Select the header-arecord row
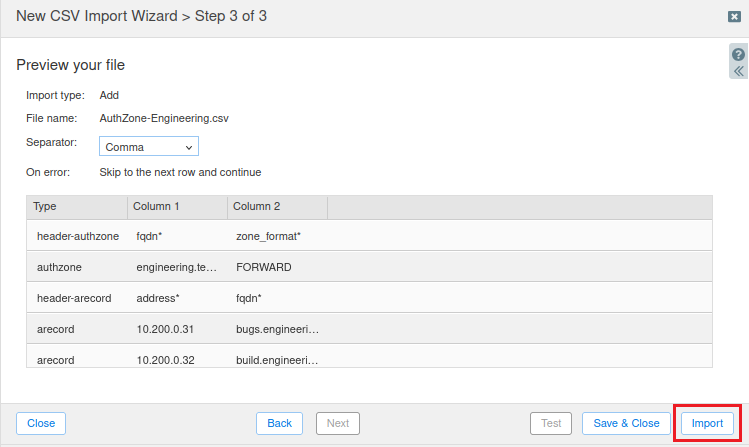The image size is (749, 447). click(369, 298)
